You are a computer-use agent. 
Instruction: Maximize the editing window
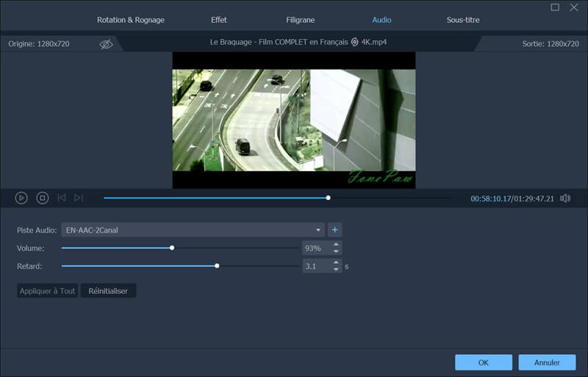pos(555,7)
